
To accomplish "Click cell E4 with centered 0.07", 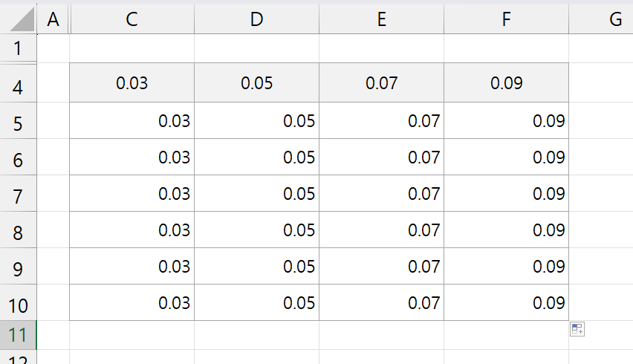I will coord(381,82).
